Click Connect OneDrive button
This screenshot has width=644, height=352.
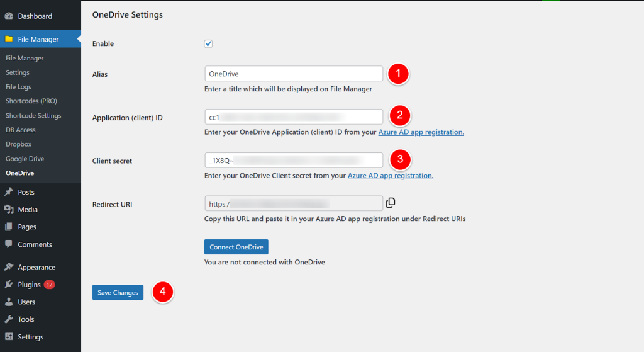pos(236,247)
